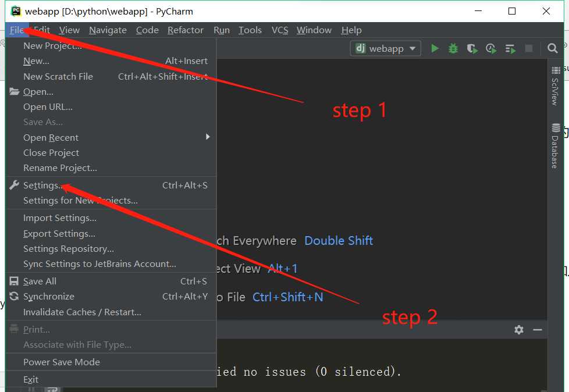569x392 pixels.
Task: Click the wrench icon beside Settings
Action: click(x=14, y=185)
